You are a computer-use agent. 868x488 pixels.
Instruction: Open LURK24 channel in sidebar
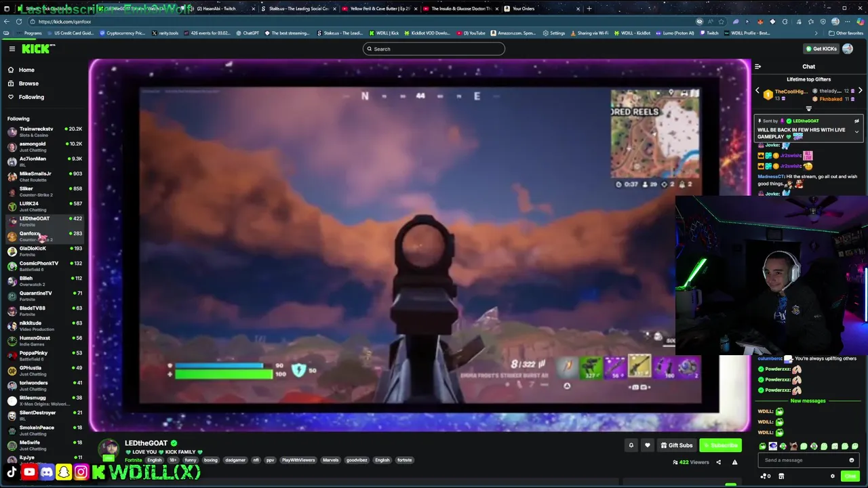tap(44, 206)
